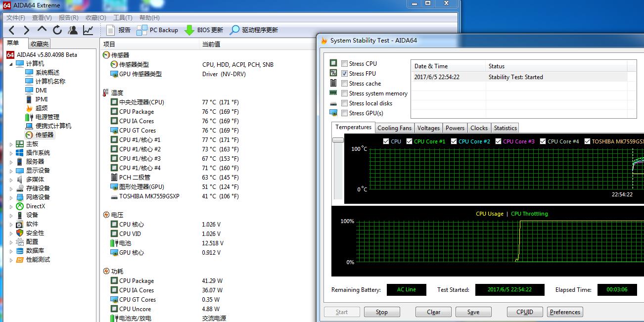The height and width of the screenshot is (322, 644).
Task: Open the 工具(T) menu
Action: [123, 18]
